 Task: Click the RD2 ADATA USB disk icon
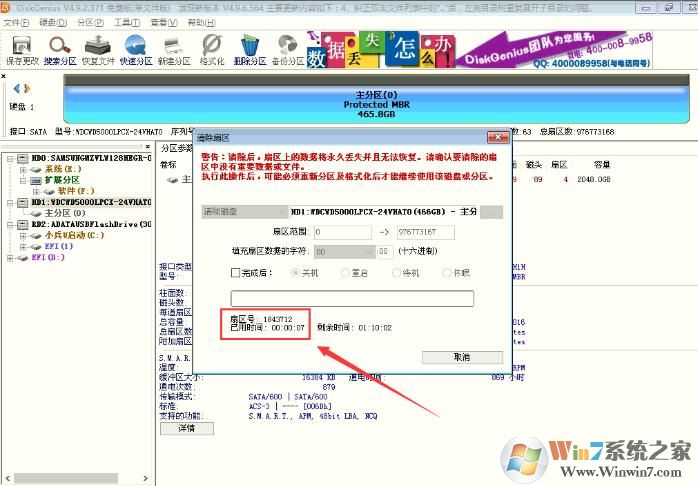23,224
